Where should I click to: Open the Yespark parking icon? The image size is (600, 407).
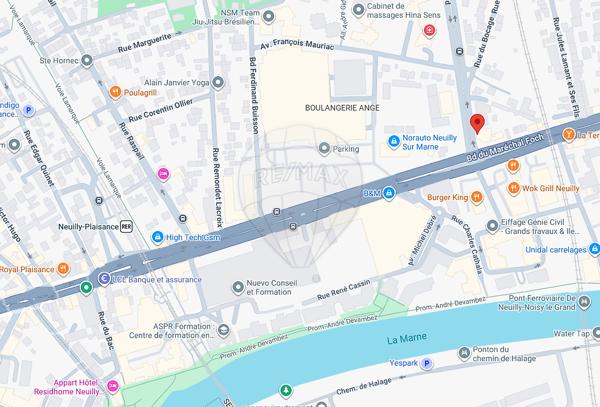426,363
